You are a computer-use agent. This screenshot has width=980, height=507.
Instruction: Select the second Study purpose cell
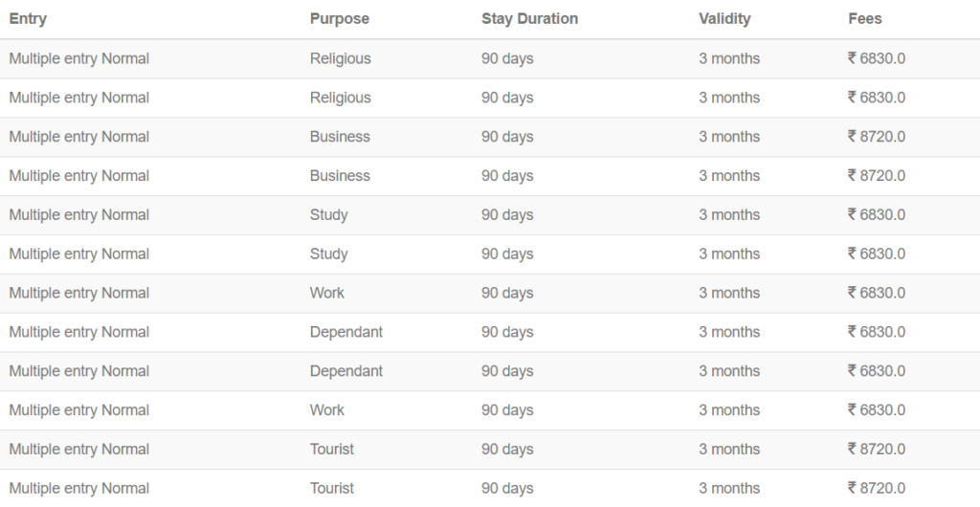click(328, 254)
